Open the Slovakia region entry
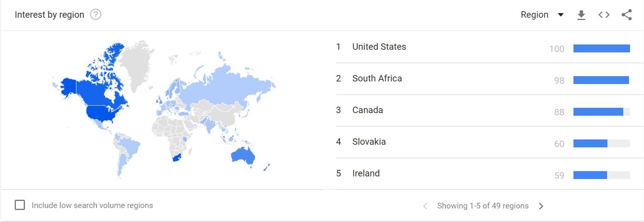644x222 pixels. (x=369, y=142)
